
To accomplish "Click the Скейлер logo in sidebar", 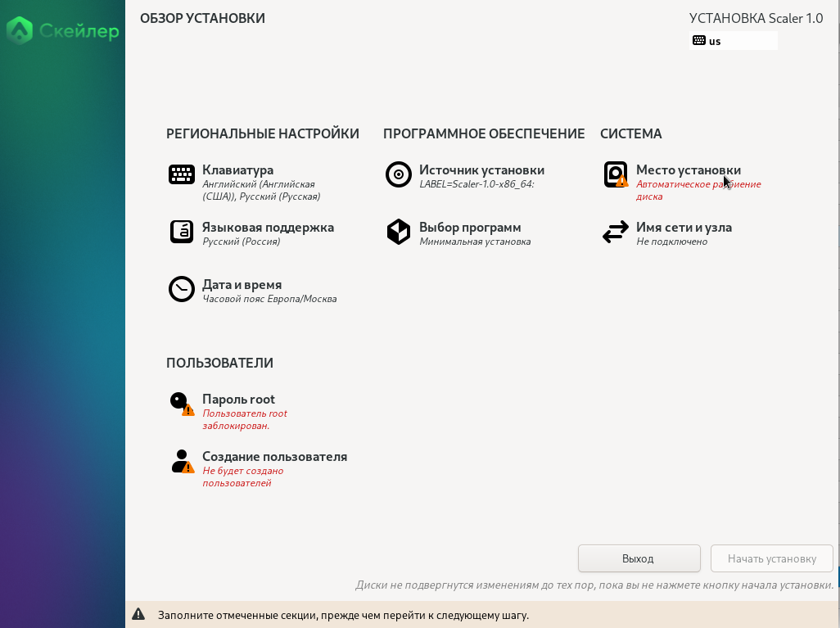I will (63, 33).
